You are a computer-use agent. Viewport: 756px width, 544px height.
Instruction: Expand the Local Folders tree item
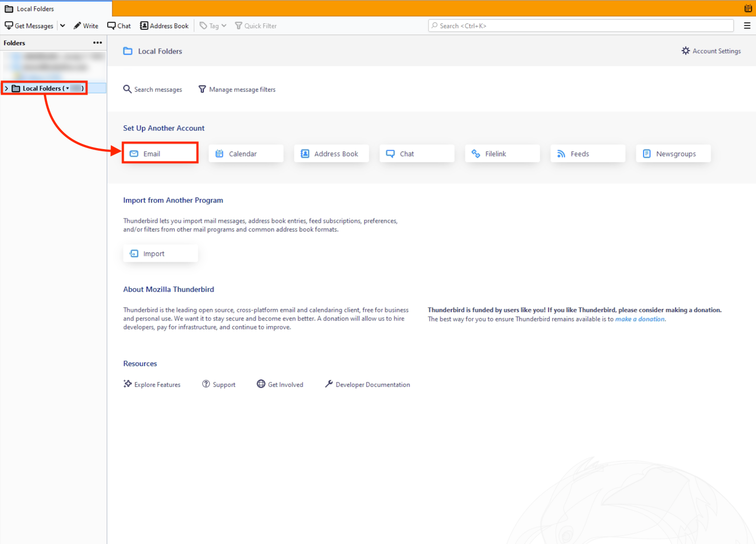click(x=6, y=89)
